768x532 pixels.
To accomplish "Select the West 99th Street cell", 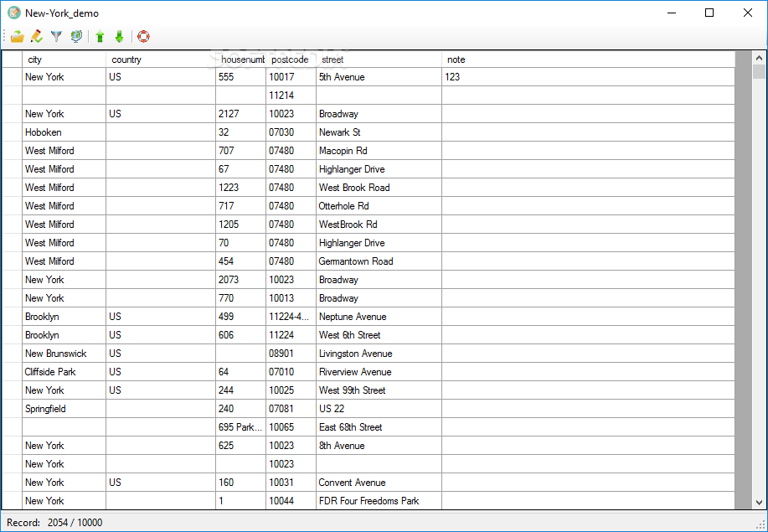I will pos(379,390).
